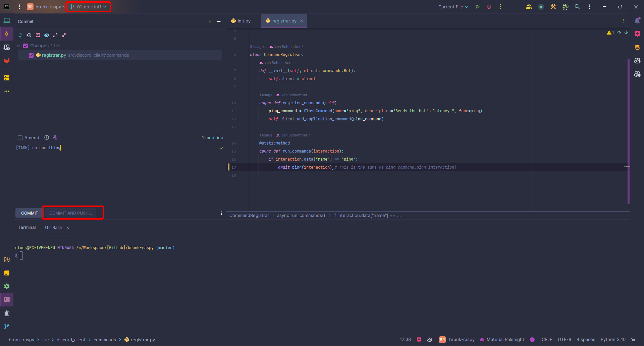Viewport: 644px width, 346px height.
Task: Open the Search Everywhere magnifier icon
Action: 577,7
